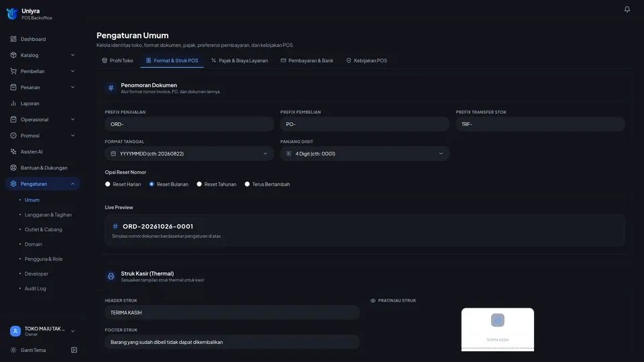Expand the Pesanan menu chevron
The width and height of the screenshot is (644, 362).
pyautogui.click(x=72, y=87)
